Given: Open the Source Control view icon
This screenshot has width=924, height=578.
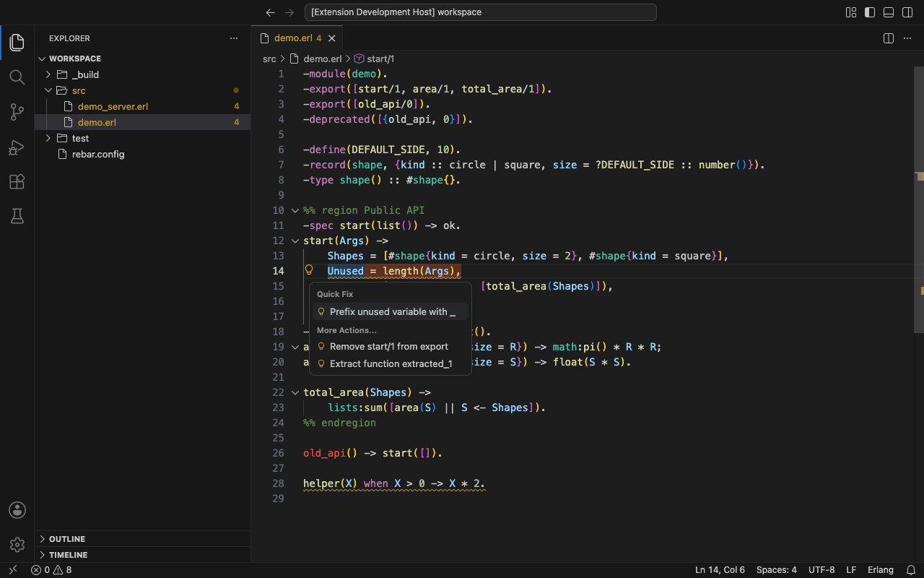Looking at the screenshot, I should click(x=17, y=112).
